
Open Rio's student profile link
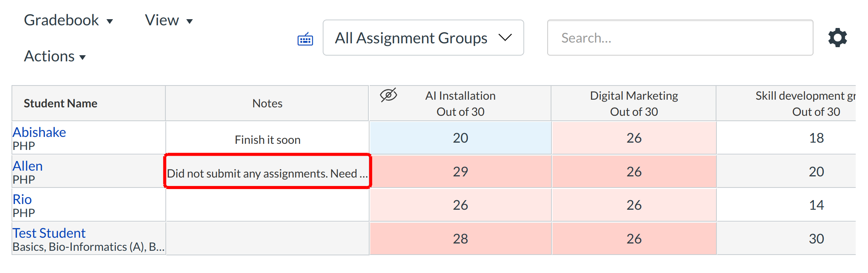point(22,199)
